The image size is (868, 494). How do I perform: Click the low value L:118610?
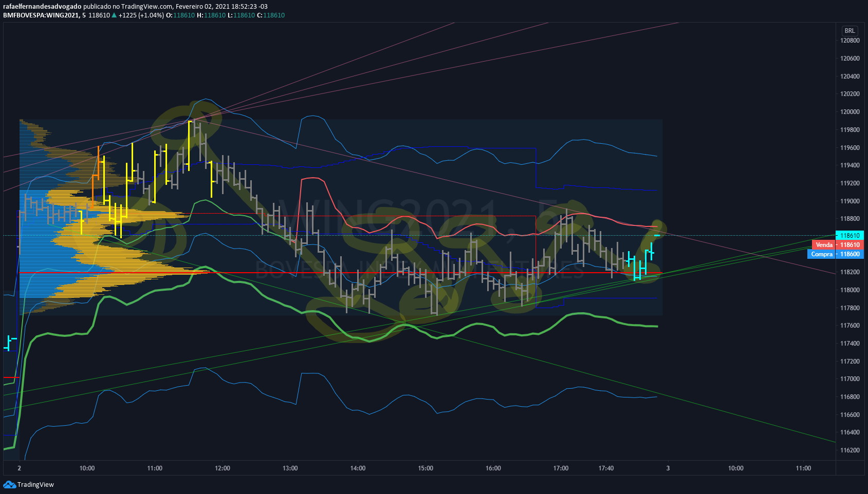242,15
